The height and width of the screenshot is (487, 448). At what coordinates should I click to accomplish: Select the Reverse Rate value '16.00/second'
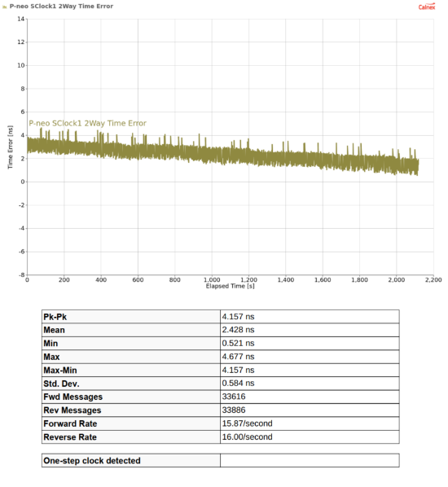[x=247, y=437]
